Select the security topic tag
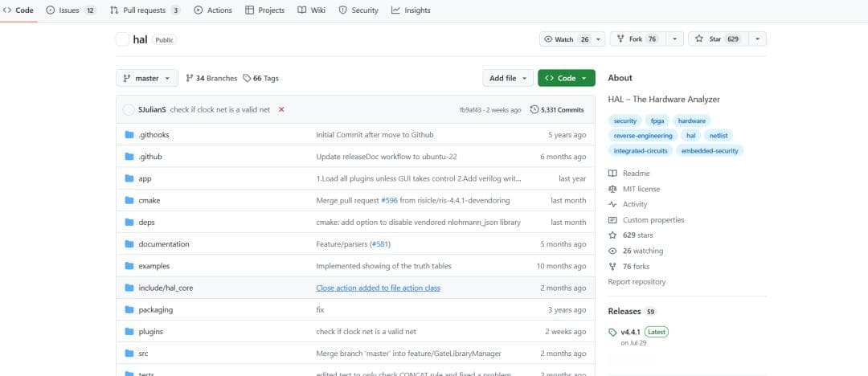The height and width of the screenshot is (376, 868). pos(625,121)
